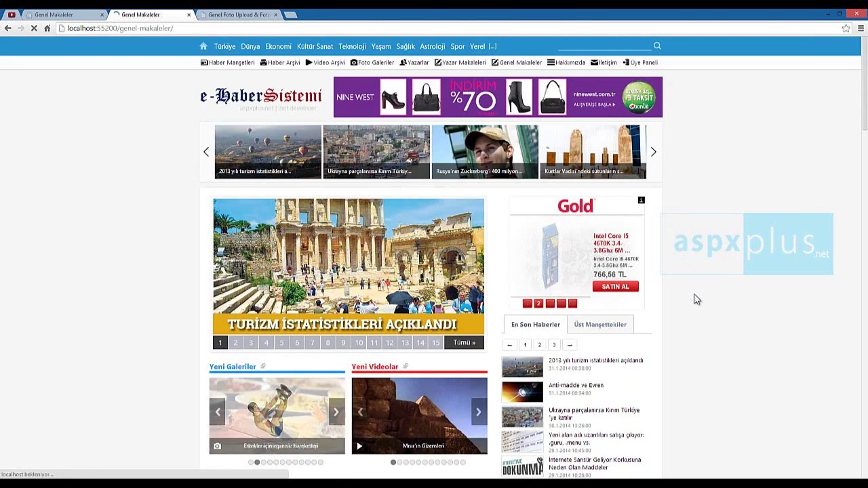868x488 pixels.
Task: Click play icon on Mısır'ın Gizemleri video
Action: click(x=359, y=446)
